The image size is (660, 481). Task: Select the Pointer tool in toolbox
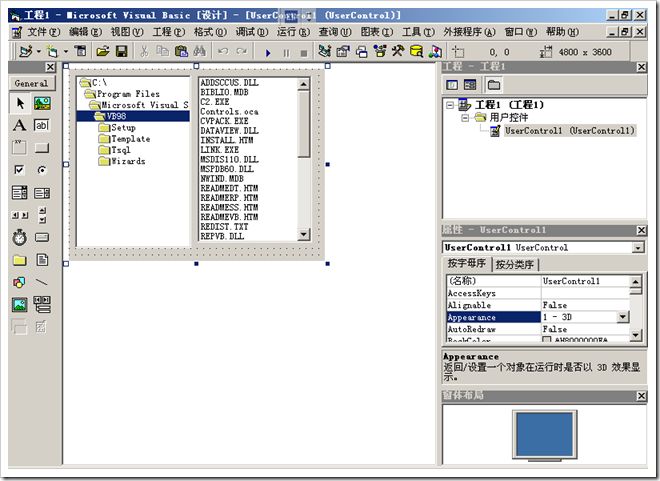pos(20,103)
